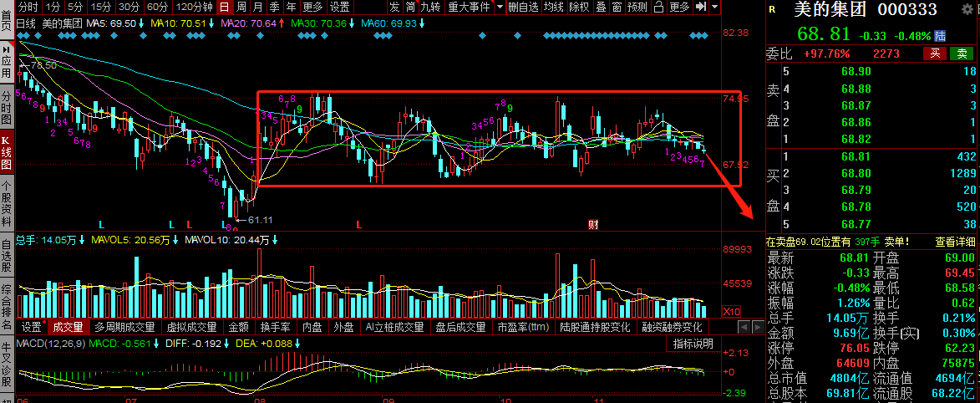Click the R icon beside stock name
The width and height of the screenshot is (980, 403).
[x=773, y=9]
